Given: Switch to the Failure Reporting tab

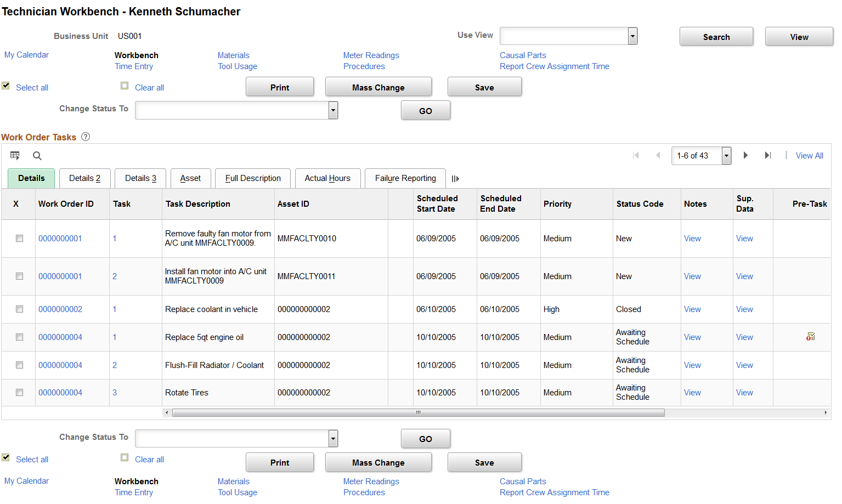Looking at the screenshot, I should [x=405, y=178].
